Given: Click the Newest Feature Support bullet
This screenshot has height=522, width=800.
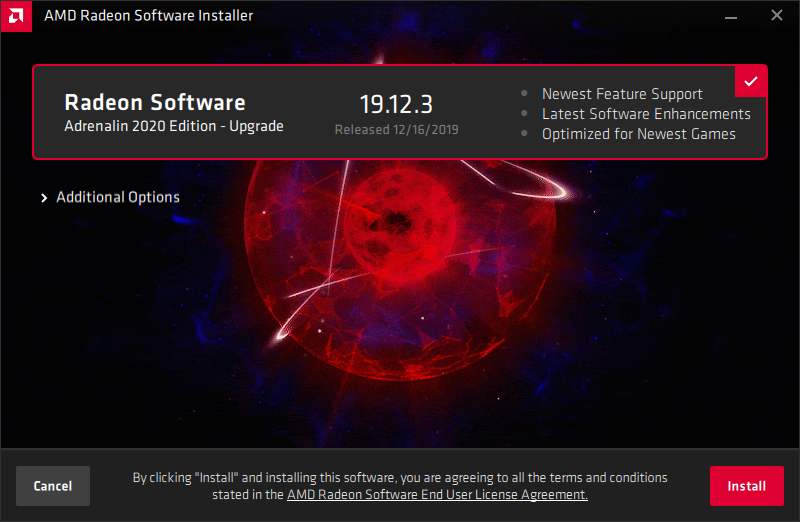Looking at the screenshot, I should (622, 94).
